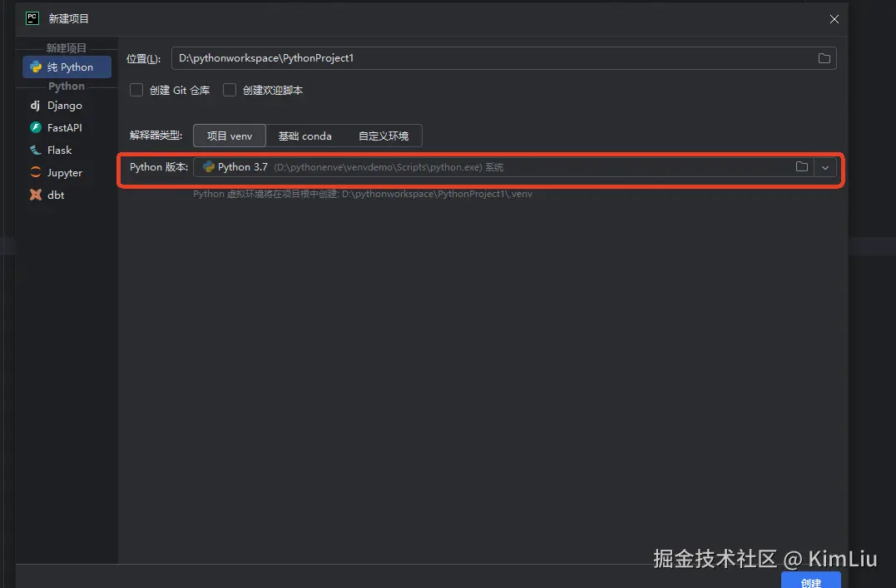Click the virtual environment path hint text
The image size is (896, 588).
click(363, 194)
